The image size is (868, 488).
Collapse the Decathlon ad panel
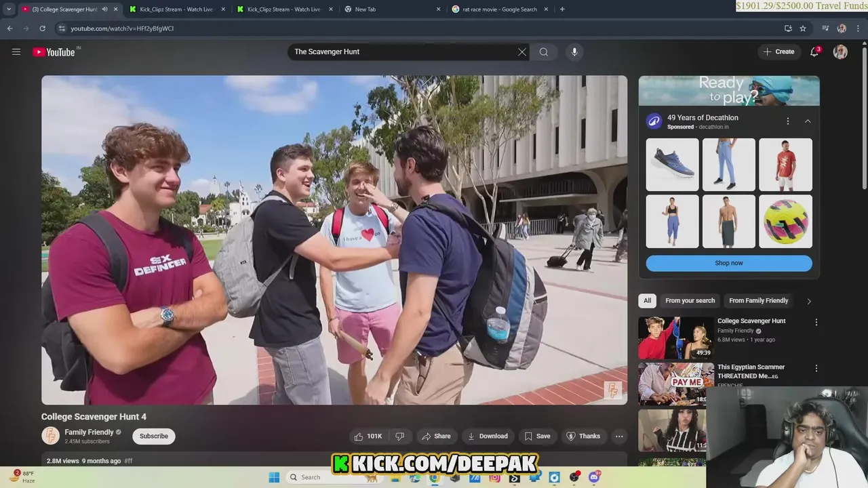(808, 121)
